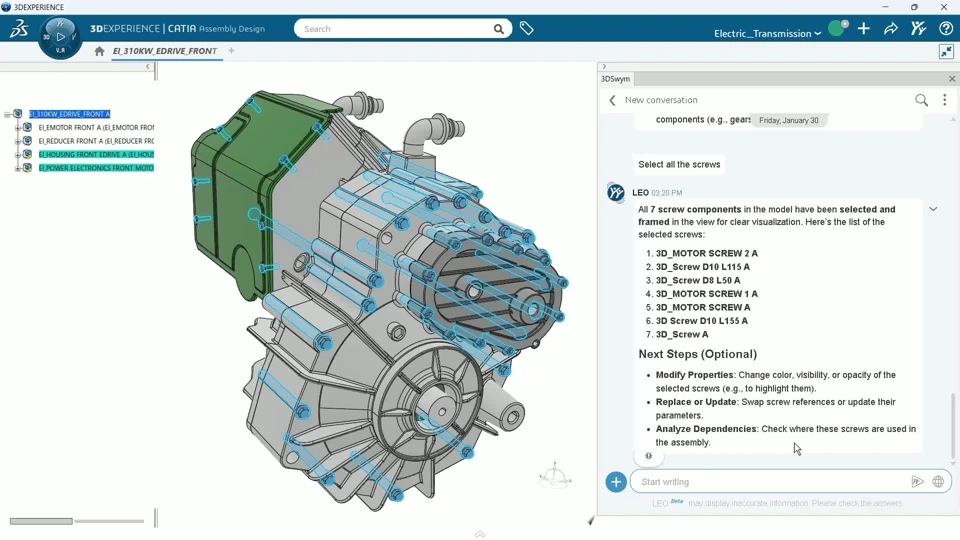Go back with conversation back arrow

tap(612, 100)
